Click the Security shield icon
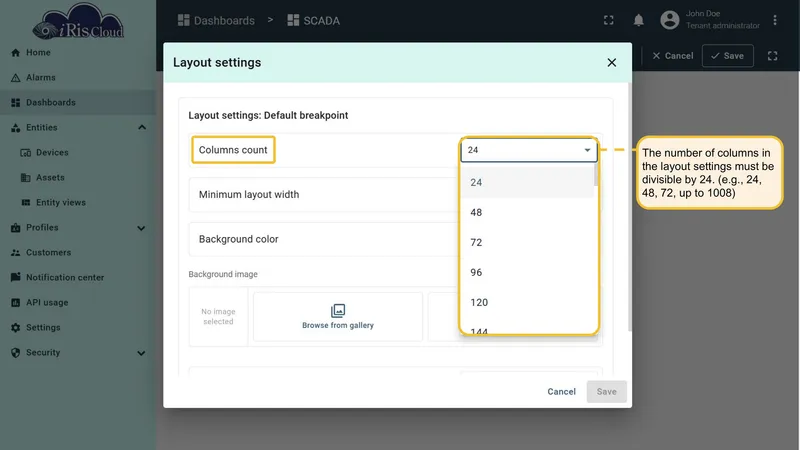800x450 pixels. click(16, 353)
